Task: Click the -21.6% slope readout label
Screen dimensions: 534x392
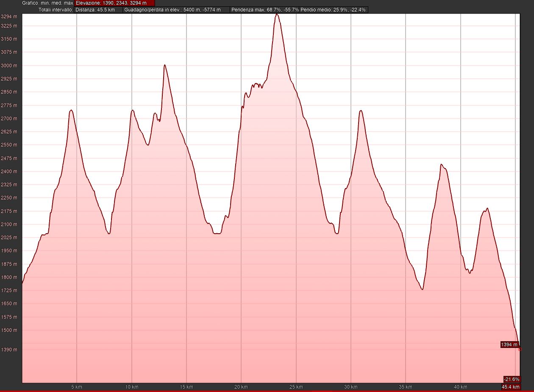Action: pyautogui.click(x=511, y=379)
